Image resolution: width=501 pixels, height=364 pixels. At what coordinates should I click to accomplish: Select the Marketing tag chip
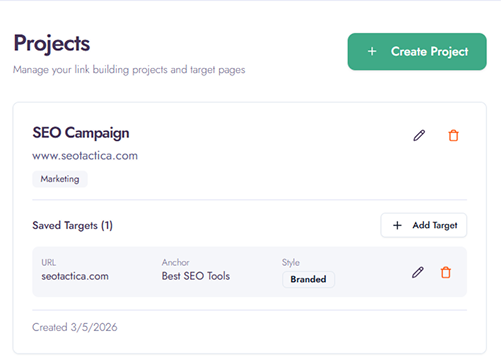(x=60, y=179)
